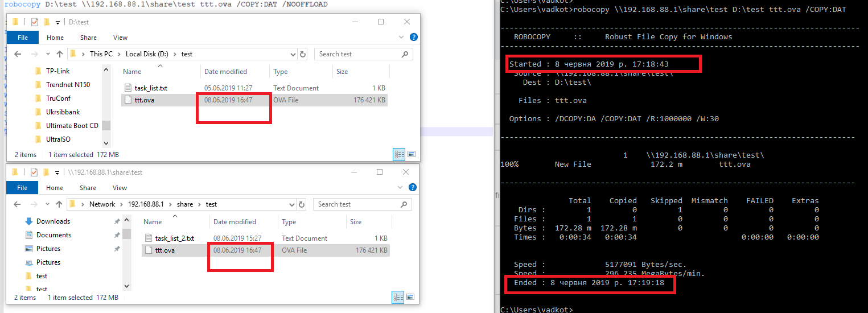Switch to Details view in D:\test window

tap(399, 154)
